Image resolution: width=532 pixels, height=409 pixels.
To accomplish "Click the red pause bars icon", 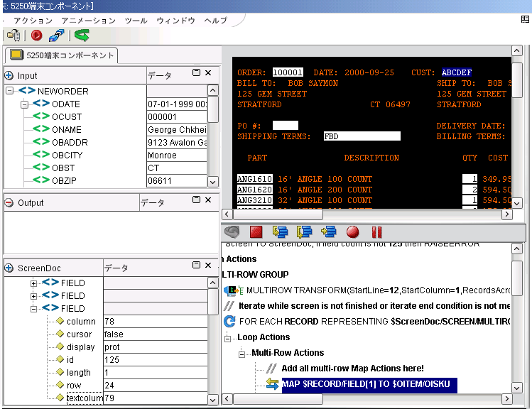I will click(x=376, y=231).
